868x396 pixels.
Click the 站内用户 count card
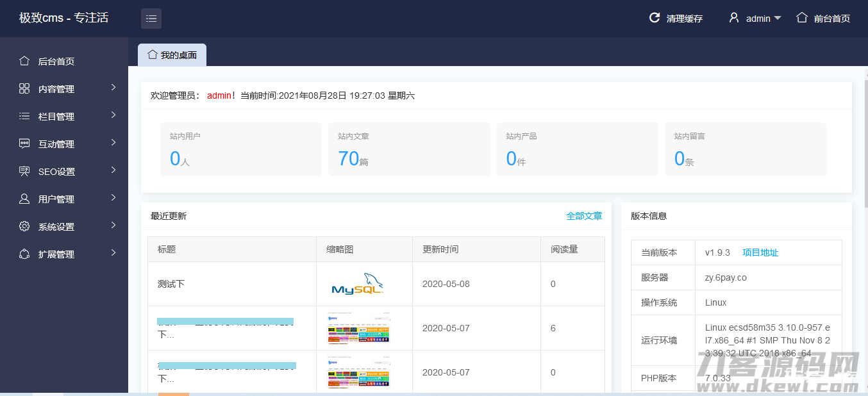241,149
